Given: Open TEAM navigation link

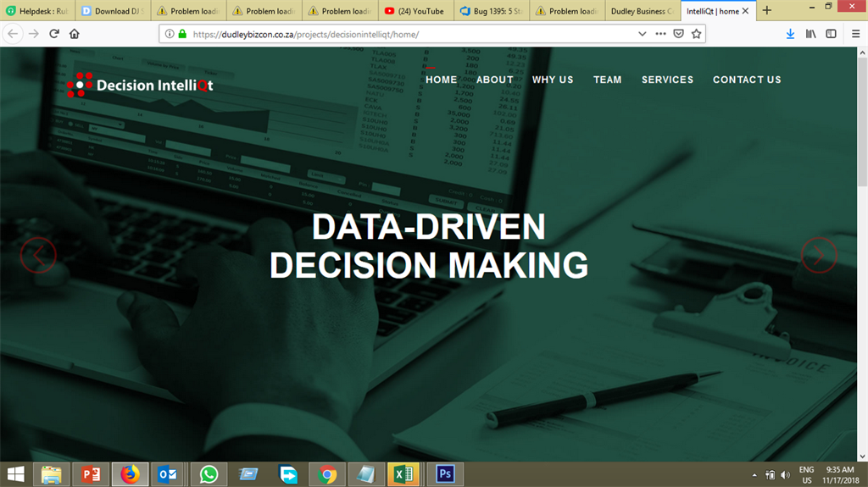Looking at the screenshot, I should [x=607, y=80].
